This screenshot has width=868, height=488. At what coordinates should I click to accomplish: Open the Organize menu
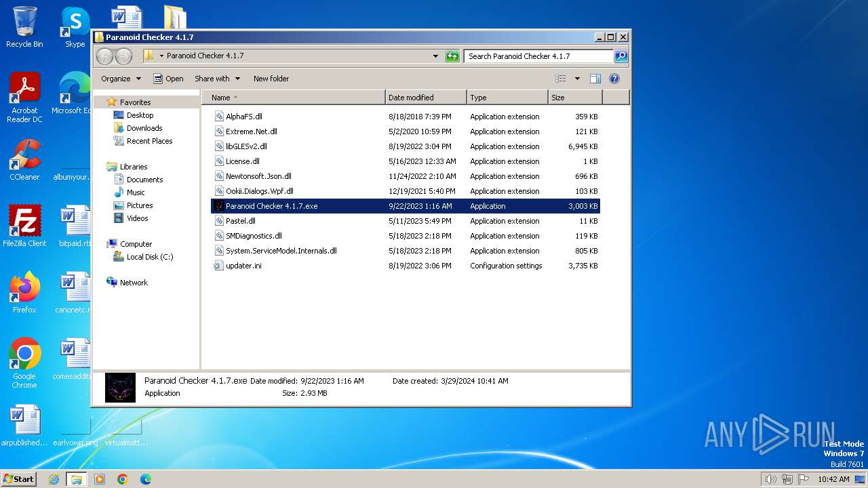[121, 79]
